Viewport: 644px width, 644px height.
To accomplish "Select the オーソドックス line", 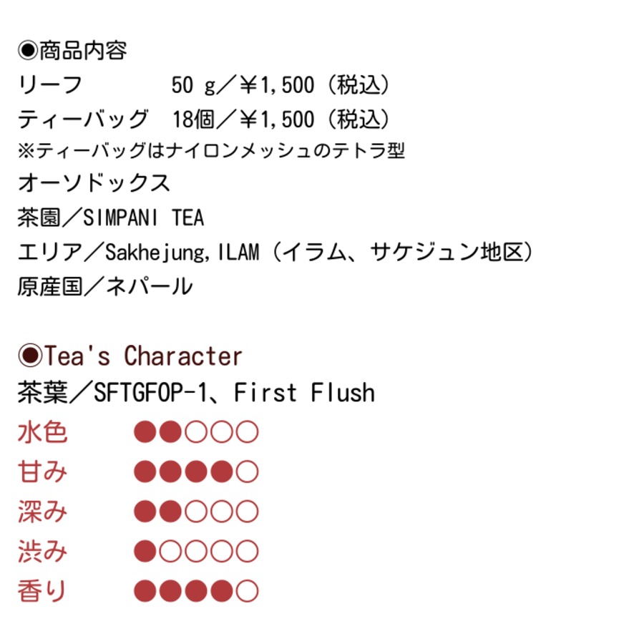I will (94, 183).
